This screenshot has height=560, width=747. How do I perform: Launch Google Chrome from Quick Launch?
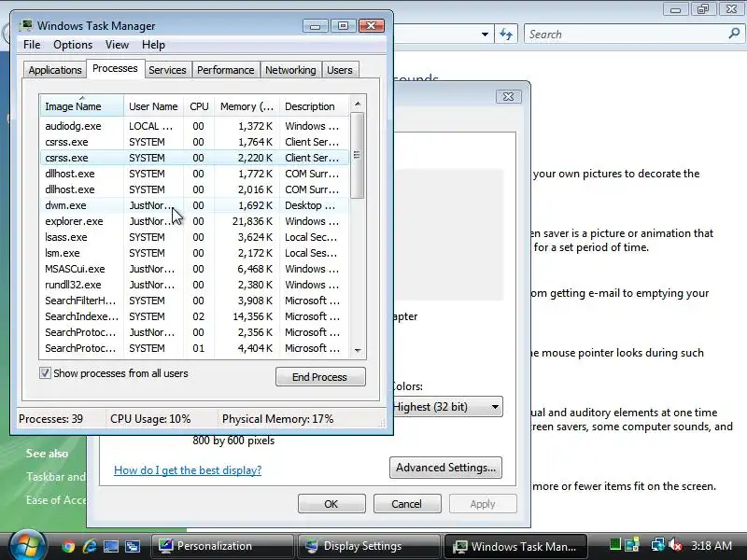[68, 546]
